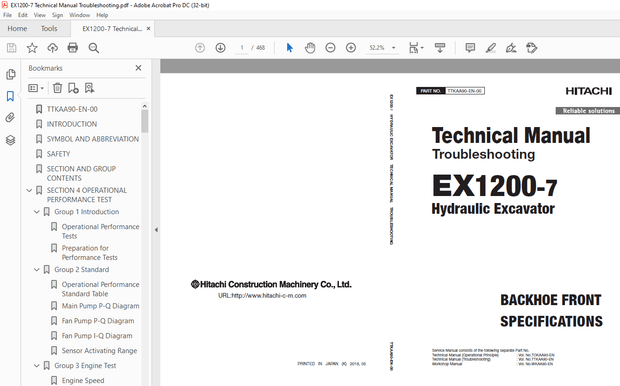Open the View menu

point(40,15)
